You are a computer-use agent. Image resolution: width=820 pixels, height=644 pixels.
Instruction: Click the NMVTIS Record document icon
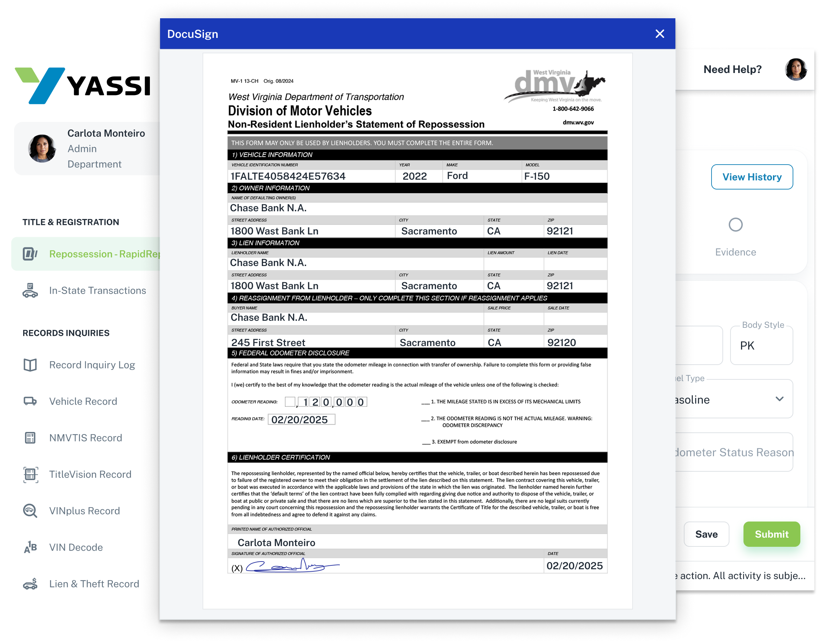coord(30,438)
